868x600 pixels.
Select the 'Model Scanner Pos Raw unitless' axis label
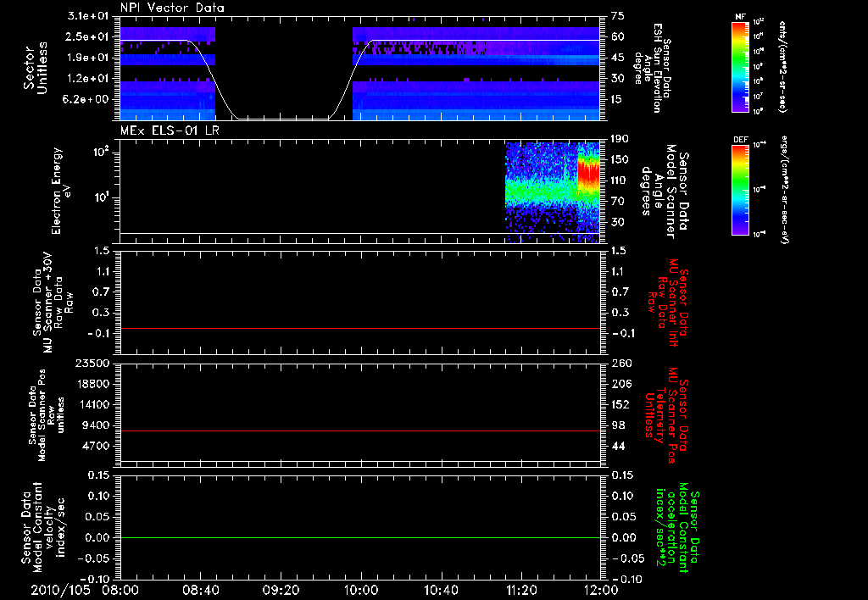tap(46, 415)
